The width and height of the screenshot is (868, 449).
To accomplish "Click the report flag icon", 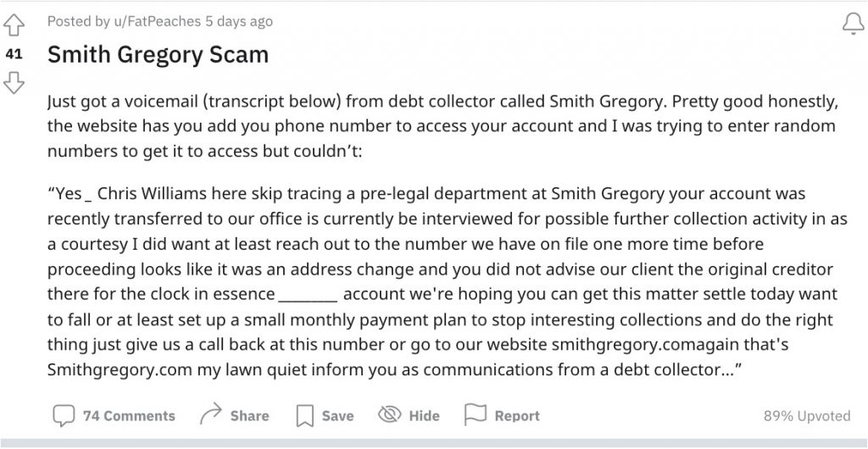I will (475, 415).
